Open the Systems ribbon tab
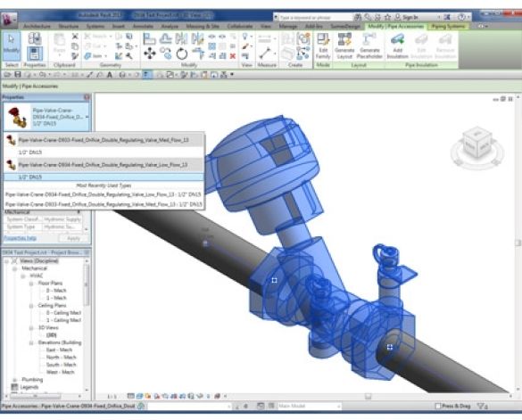 (95, 26)
